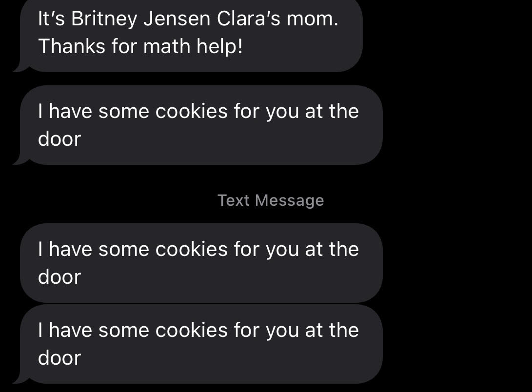
Task: Click the "Text Message" label
Action: click(271, 200)
